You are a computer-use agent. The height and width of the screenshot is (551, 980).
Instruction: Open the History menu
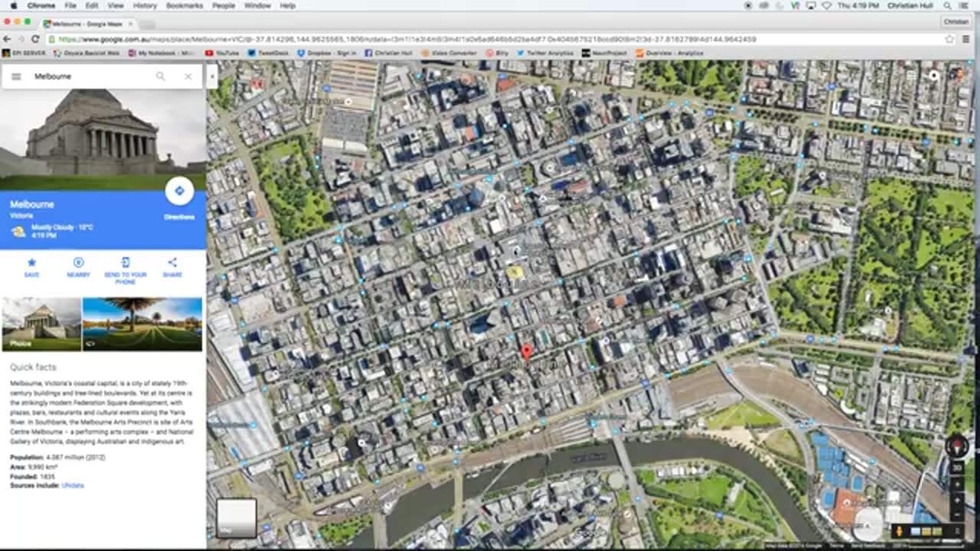click(145, 5)
